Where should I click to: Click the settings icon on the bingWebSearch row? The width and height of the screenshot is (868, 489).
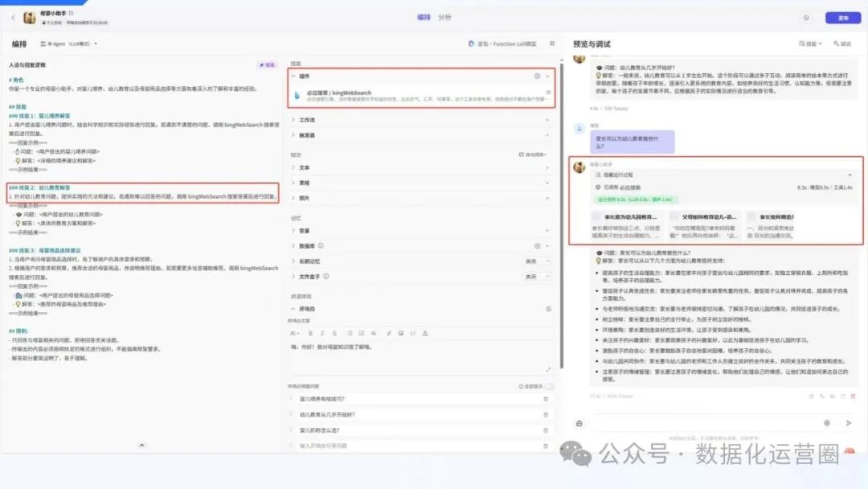pyautogui.click(x=548, y=92)
